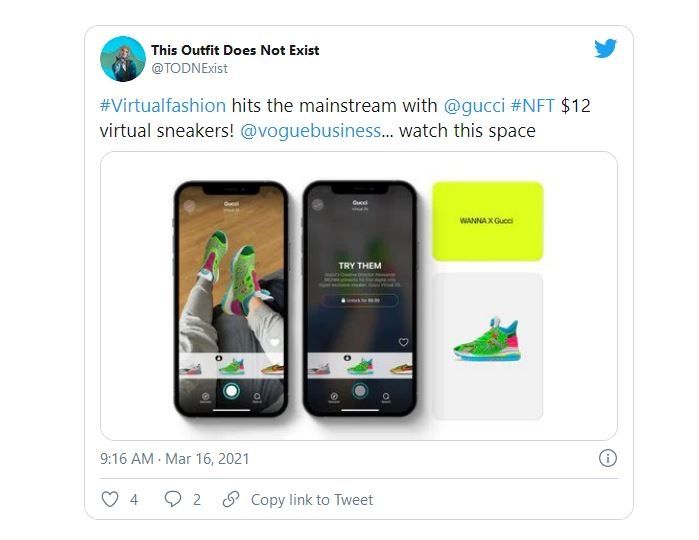Click the @TODNExist handle
This screenshot has width=699, height=540.
click(189, 68)
